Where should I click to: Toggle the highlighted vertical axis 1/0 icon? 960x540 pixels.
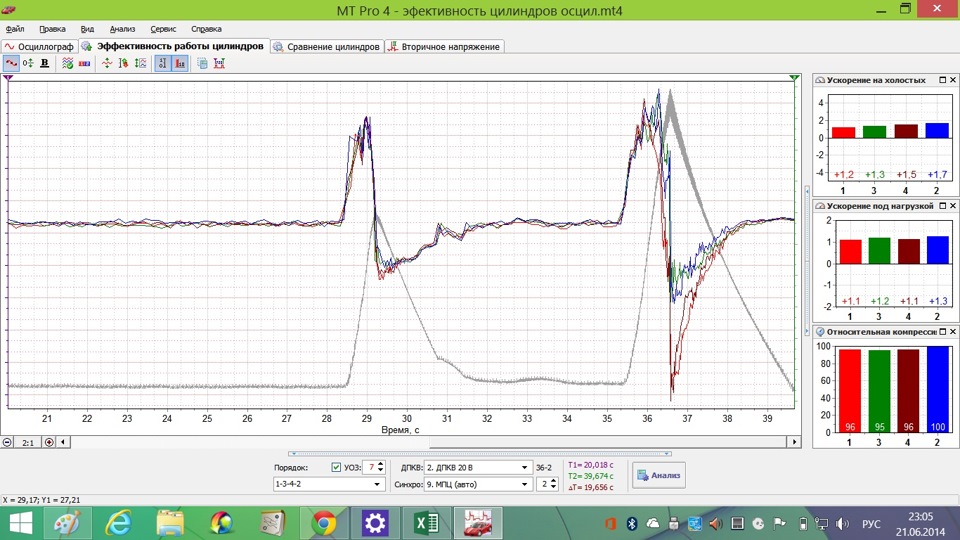(x=163, y=63)
